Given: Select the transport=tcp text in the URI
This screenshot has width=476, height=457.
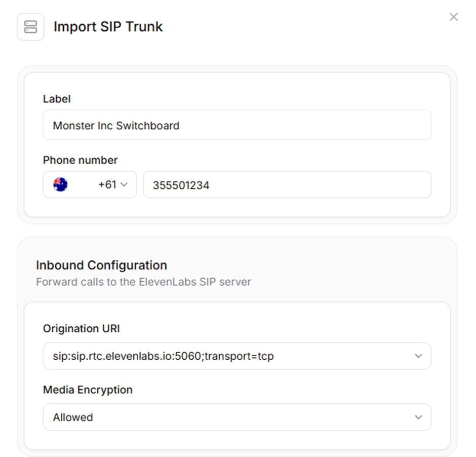Looking at the screenshot, I should pos(239,356).
